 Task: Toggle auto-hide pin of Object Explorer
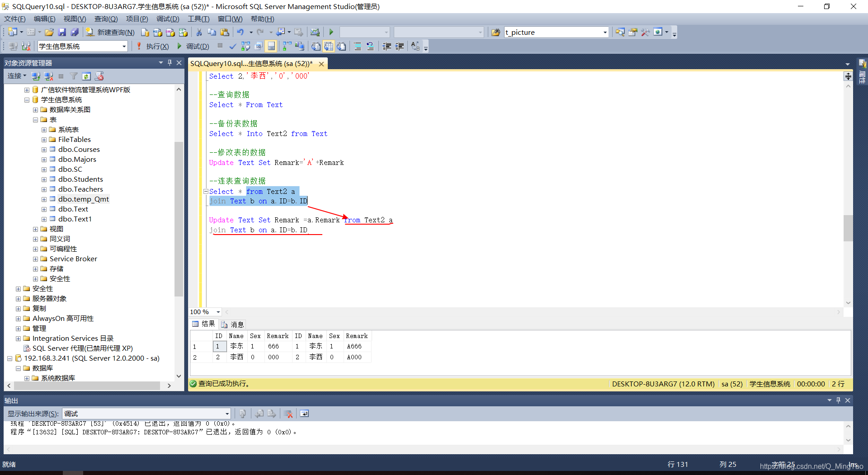170,63
